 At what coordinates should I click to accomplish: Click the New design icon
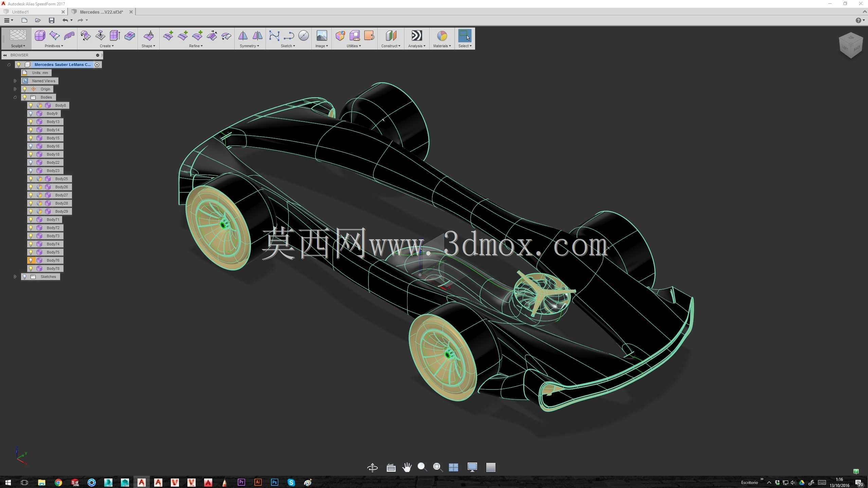pyautogui.click(x=24, y=20)
